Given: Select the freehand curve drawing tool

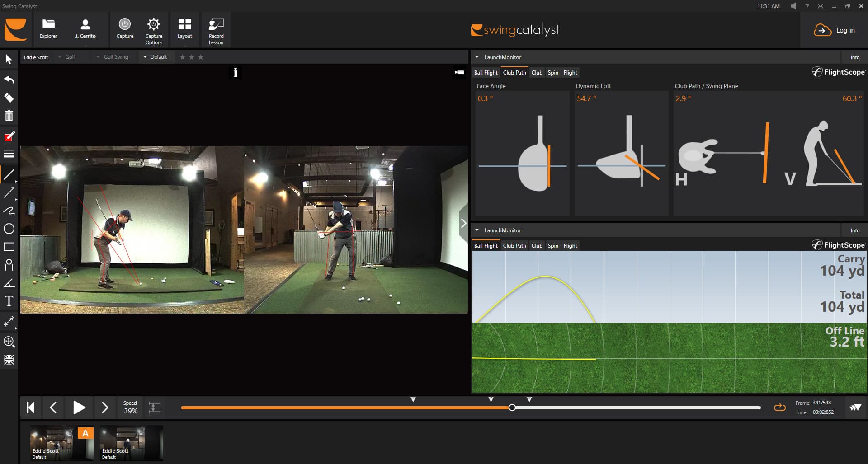Looking at the screenshot, I should [9, 211].
